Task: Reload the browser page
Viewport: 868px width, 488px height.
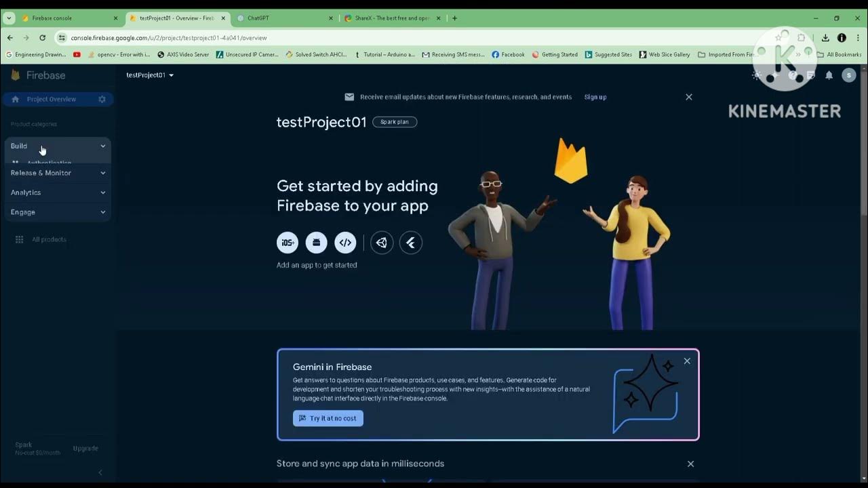Action: click(42, 38)
